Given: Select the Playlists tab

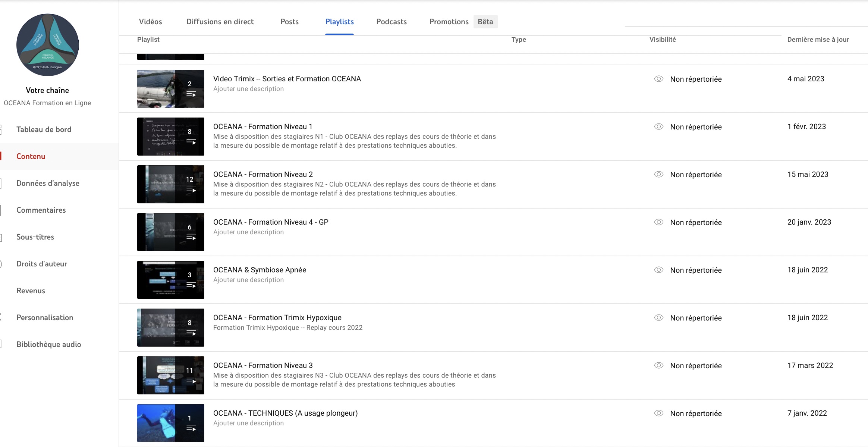Looking at the screenshot, I should [x=339, y=22].
